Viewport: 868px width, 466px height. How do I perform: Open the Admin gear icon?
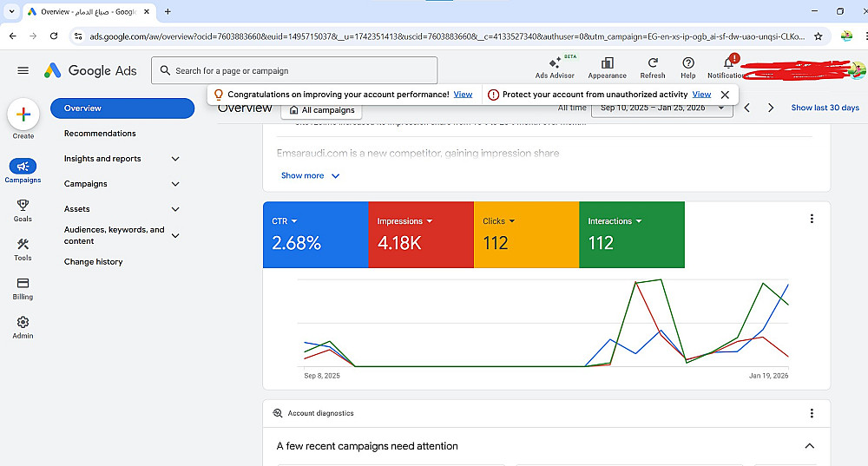pyautogui.click(x=23, y=323)
